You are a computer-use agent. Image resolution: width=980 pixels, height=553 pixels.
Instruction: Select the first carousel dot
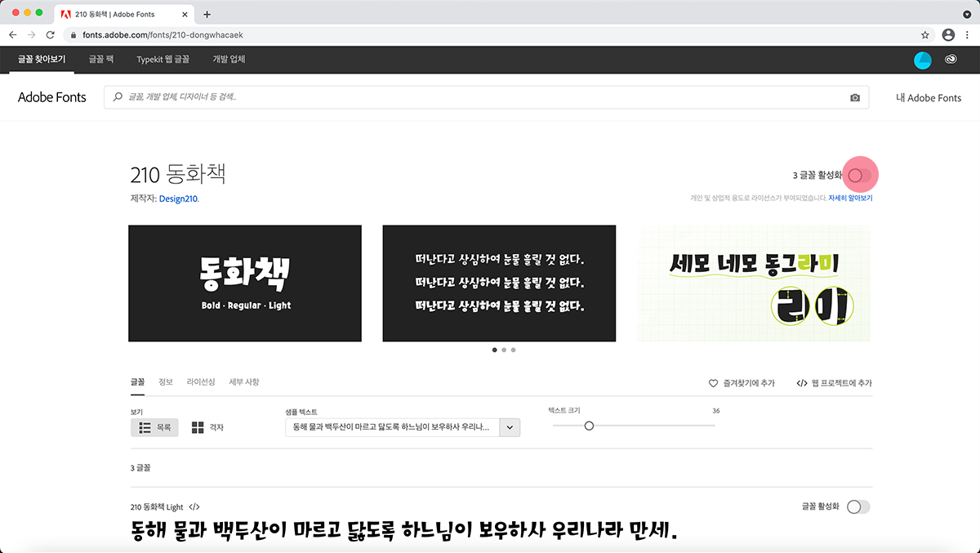tap(494, 350)
